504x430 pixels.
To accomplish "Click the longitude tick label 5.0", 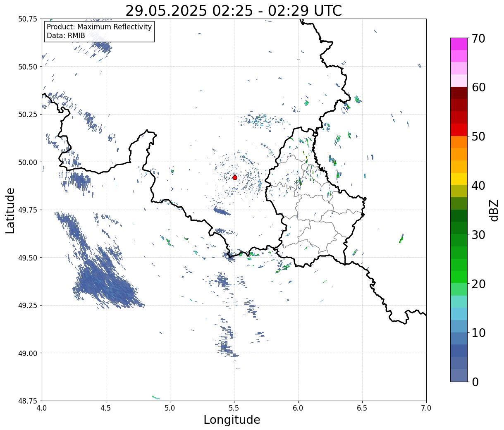I will 170,408.
